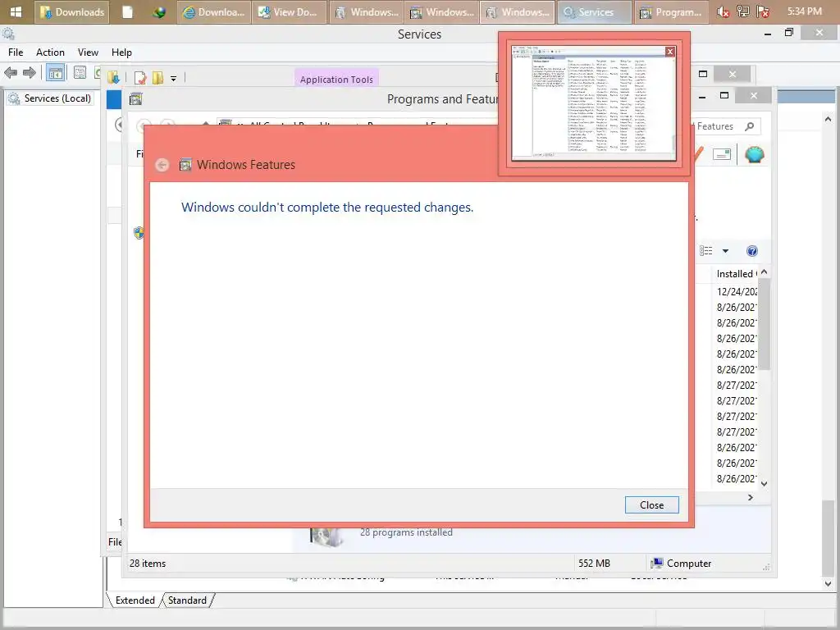Click the Properties icon in Services toolbar

coord(80,72)
